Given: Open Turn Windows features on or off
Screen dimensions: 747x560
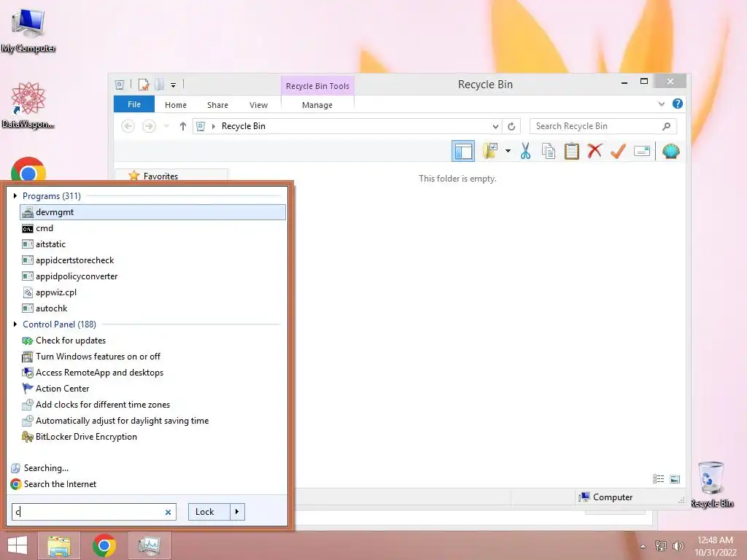Looking at the screenshot, I should (x=152, y=357).
